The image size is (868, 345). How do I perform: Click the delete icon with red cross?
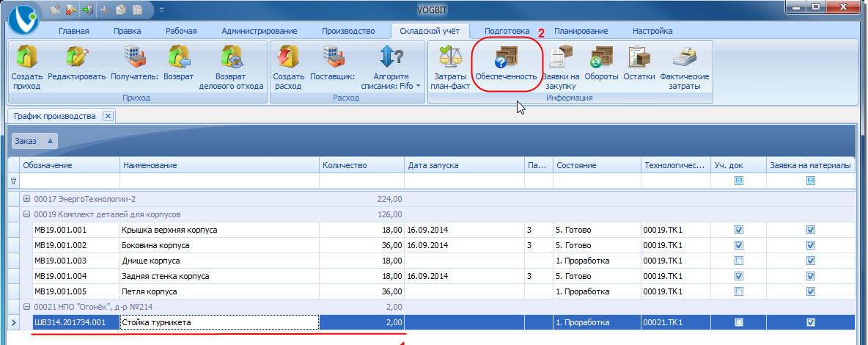[x=72, y=10]
